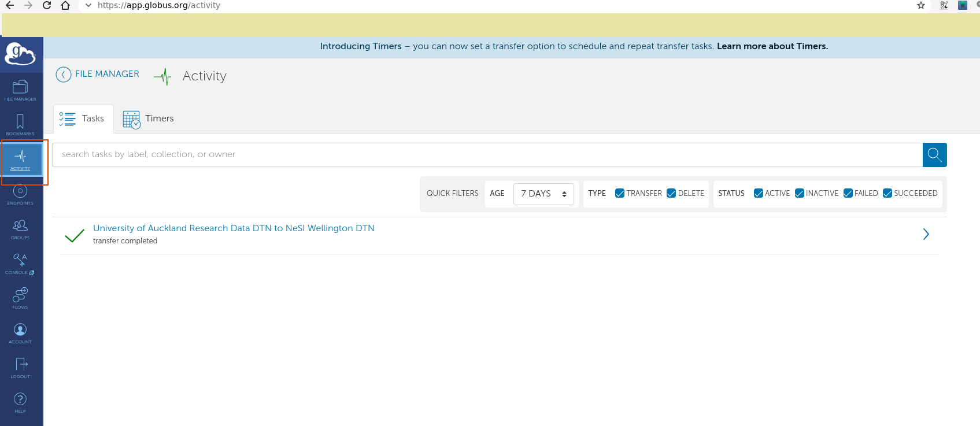Toggle the Succeeded status checkbox

coord(887,193)
